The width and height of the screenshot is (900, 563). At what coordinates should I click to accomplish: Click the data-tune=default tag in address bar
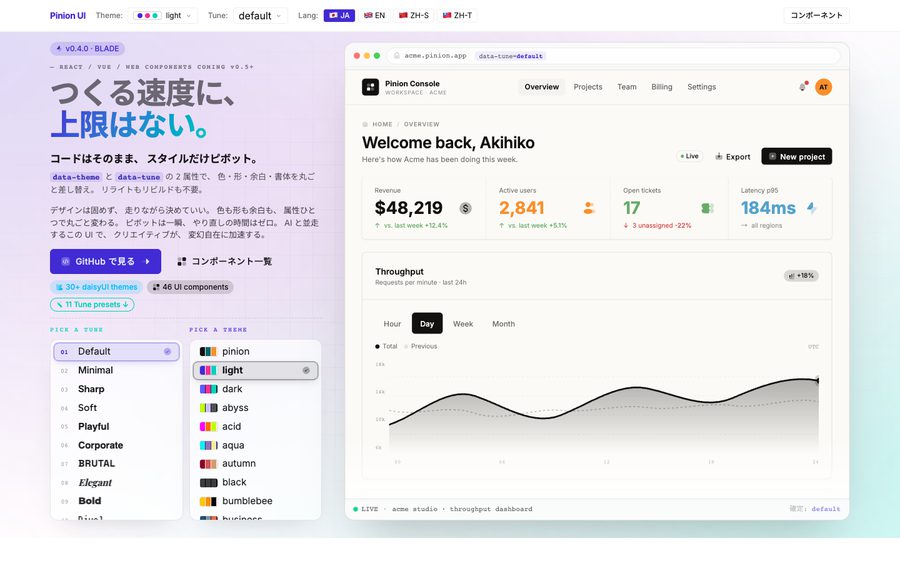coord(511,56)
